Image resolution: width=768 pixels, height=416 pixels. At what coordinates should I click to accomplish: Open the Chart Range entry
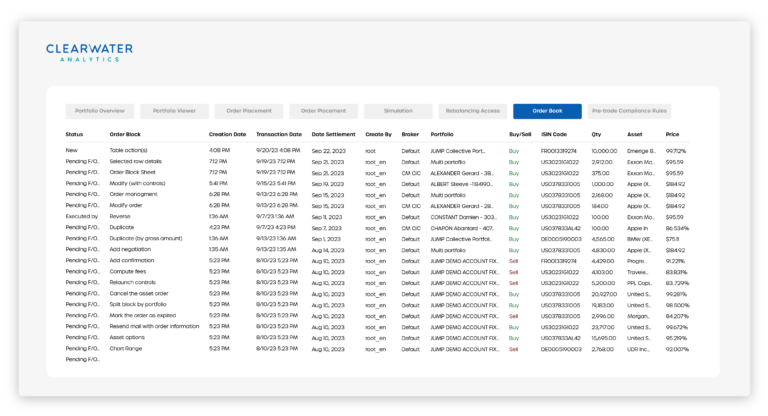pyautogui.click(x=127, y=348)
